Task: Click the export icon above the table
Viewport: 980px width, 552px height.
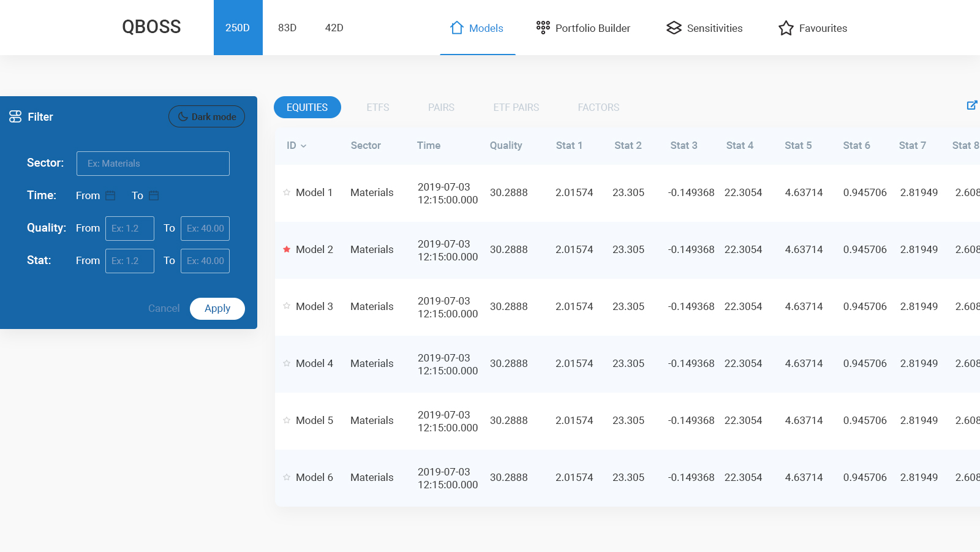Action: click(x=971, y=105)
